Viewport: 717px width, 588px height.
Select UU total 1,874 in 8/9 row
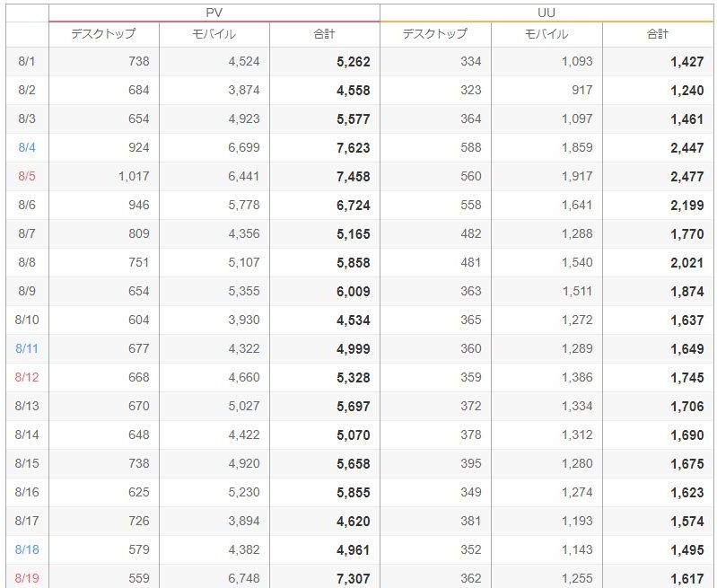coord(686,292)
